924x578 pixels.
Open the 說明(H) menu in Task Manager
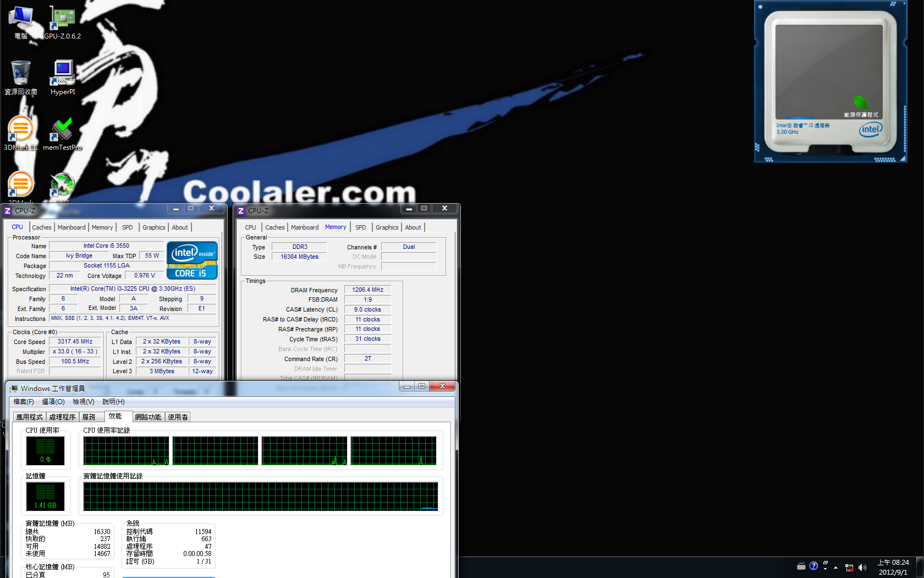click(x=114, y=402)
